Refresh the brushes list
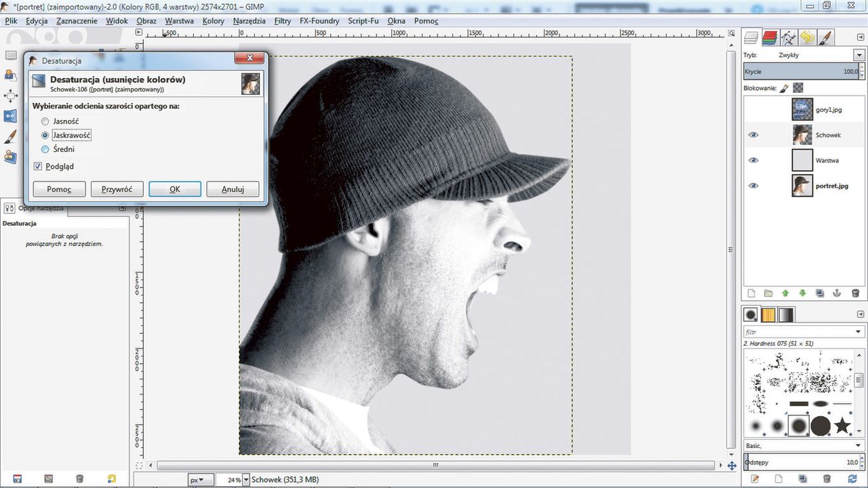868x488 pixels. coord(852,479)
